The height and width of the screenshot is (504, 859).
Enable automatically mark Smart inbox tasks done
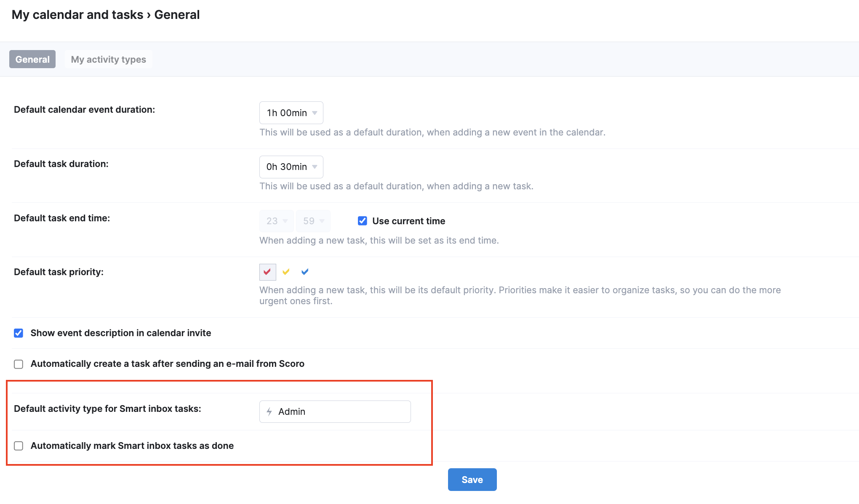click(19, 446)
